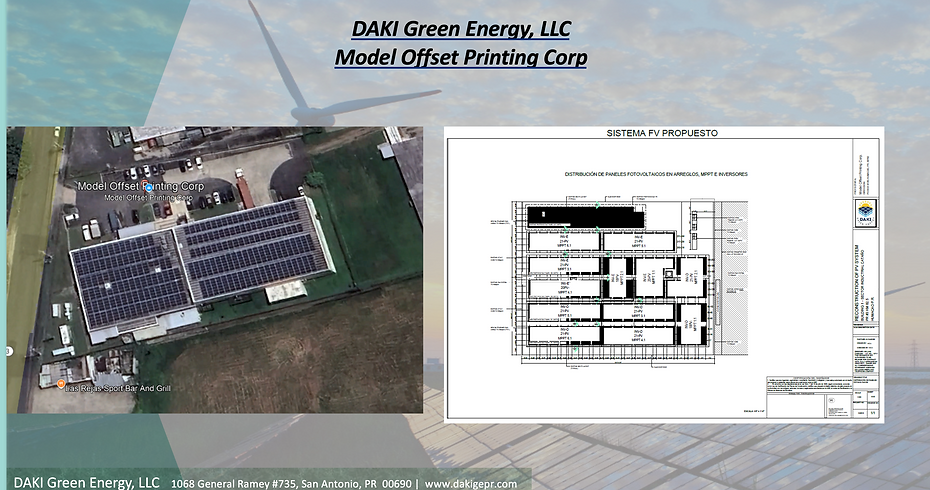Image resolution: width=930 pixels, height=490 pixels.
Task: Open the aerial rooftop solar photo
Action: coord(215,269)
